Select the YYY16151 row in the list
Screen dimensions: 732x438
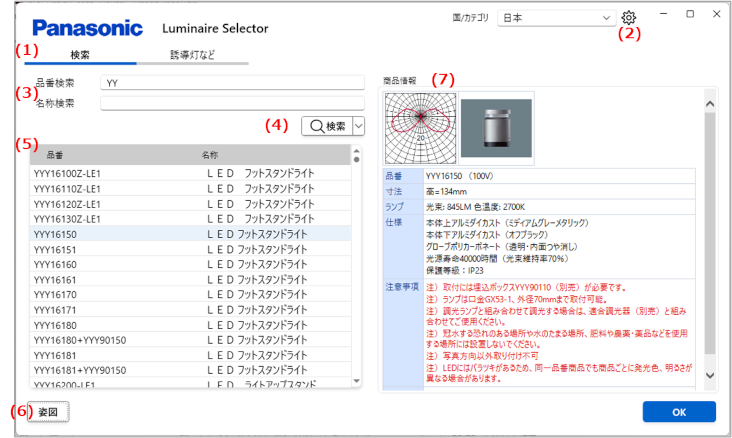(55, 249)
